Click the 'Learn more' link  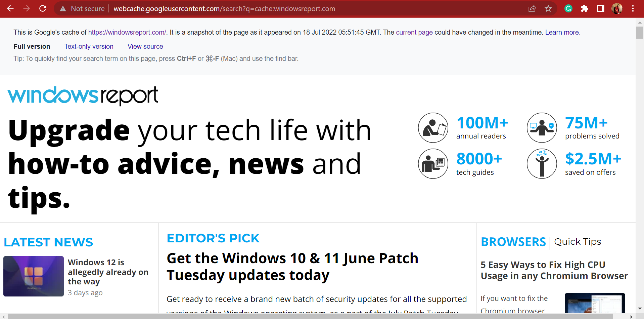coord(562,32)
